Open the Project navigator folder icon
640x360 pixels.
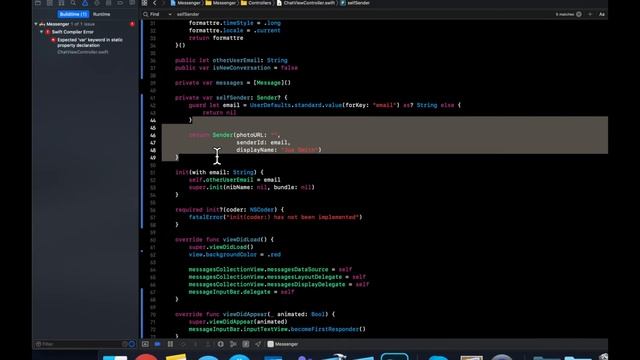[38, 3]
